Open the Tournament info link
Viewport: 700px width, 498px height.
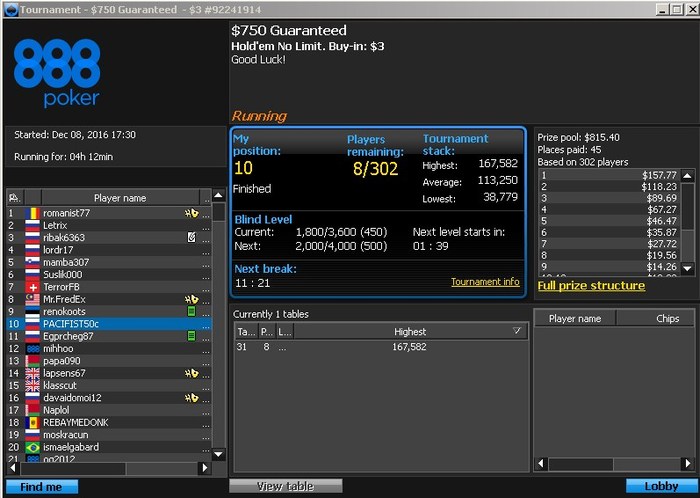[x=485, y=282]
